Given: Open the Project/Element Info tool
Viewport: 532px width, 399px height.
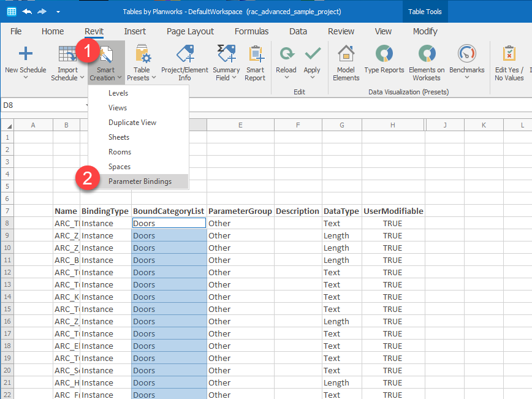Looking at the screenshot, I should [184, 64].
